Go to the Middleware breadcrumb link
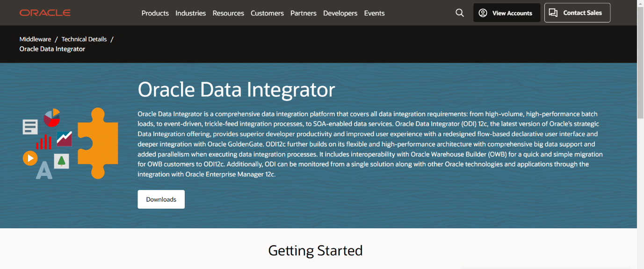 pyautogui.click(x=35, y=39)
